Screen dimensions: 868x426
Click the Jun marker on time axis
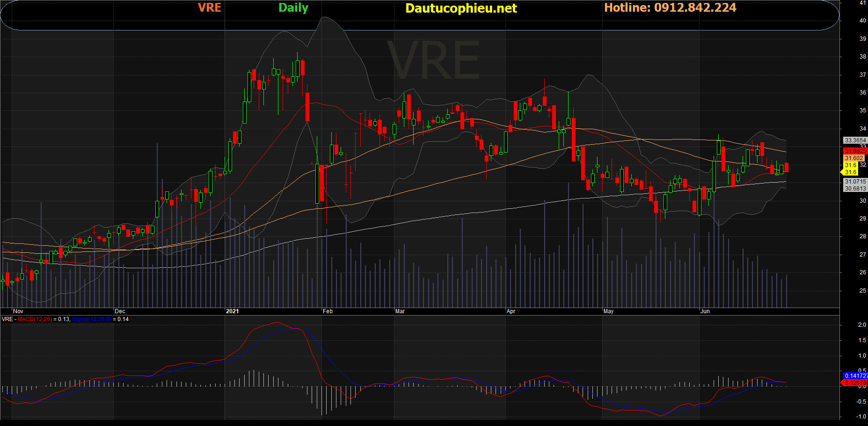tap(705, 311)
